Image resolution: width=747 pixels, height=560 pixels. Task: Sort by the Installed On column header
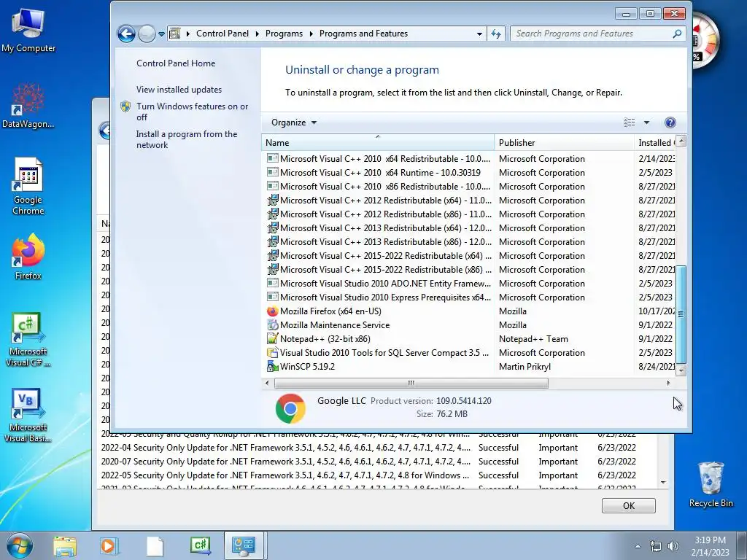coord(655,142)
